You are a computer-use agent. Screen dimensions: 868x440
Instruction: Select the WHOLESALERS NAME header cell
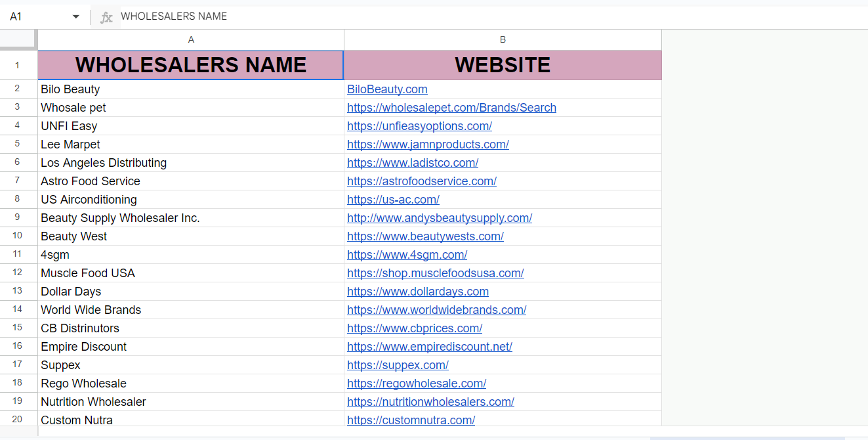191,65
